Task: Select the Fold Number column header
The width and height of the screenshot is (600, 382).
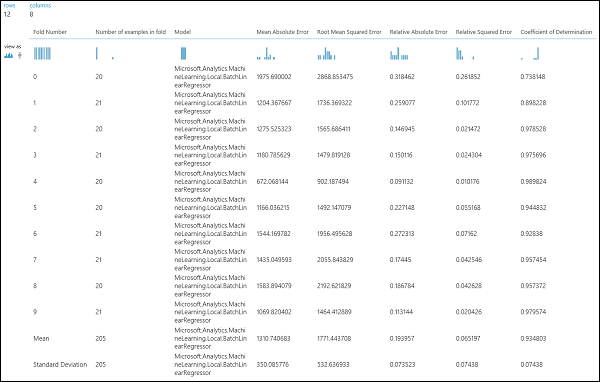Action: tap(50, 32)
